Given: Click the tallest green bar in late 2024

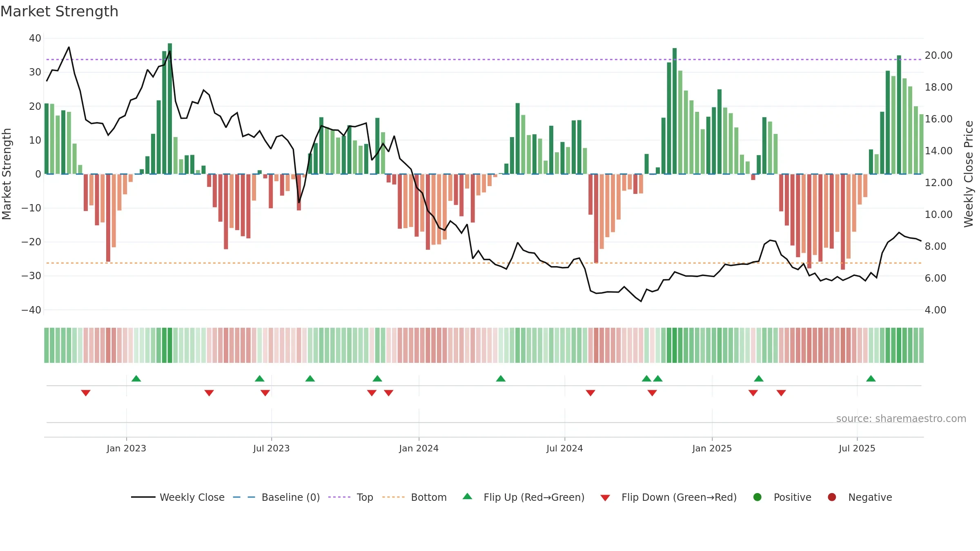Looking at the screenshot, I should pyautogui.click(x=675, y=111).
